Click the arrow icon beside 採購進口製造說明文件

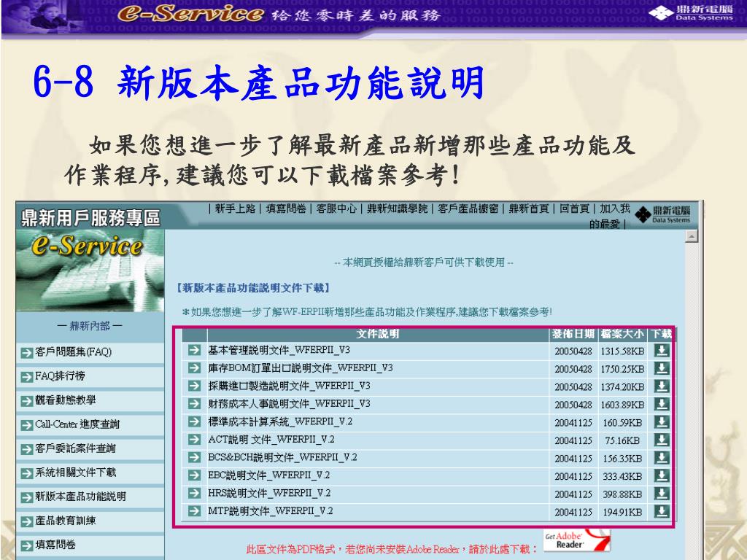[x=194, y=386]
